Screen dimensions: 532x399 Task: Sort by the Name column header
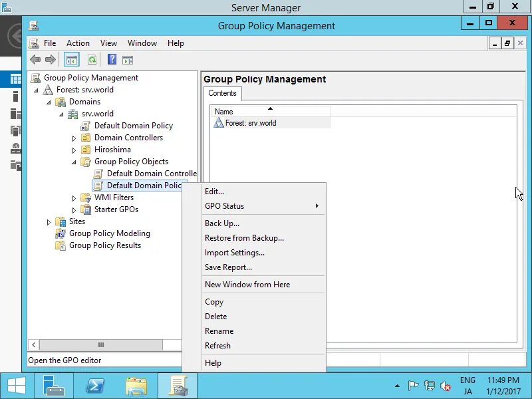(x=271, y=112)
